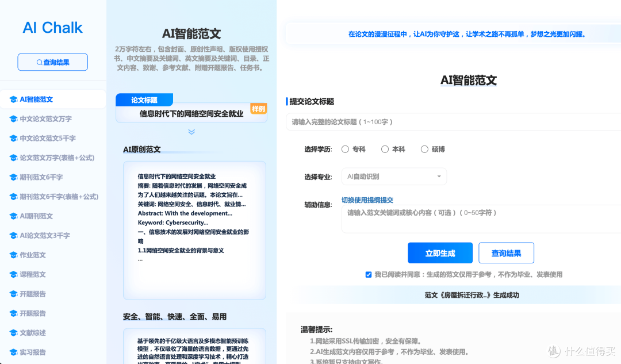Click 查询结果 button next to 立即生成
The height and width of the screenshot is (364, 621).
506,252
